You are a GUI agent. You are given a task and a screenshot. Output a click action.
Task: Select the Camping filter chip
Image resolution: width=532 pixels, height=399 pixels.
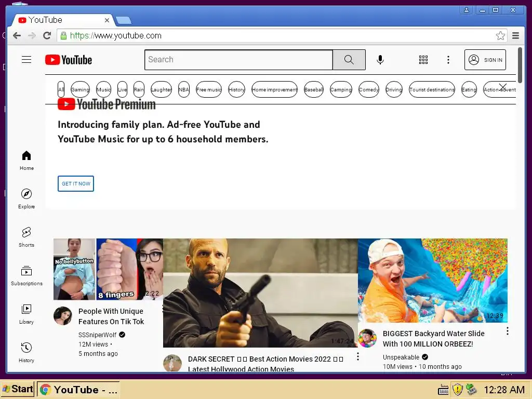pos(341,89)
